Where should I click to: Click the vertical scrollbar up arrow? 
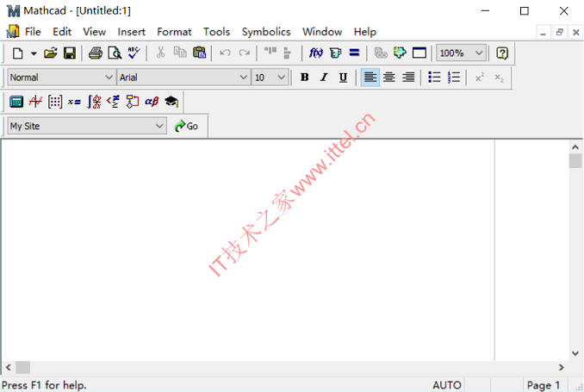pyautogui.click(x=575, y=147)
